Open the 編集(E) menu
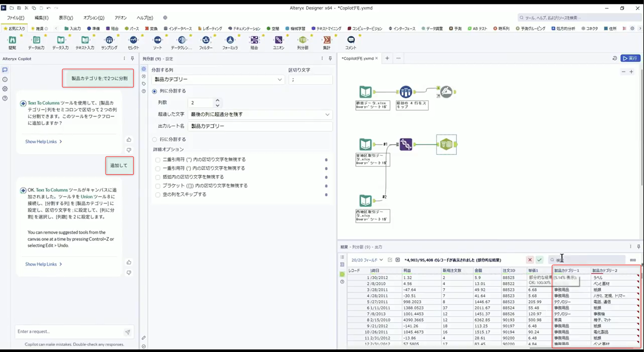644x352 pixels. pos(42,18)
